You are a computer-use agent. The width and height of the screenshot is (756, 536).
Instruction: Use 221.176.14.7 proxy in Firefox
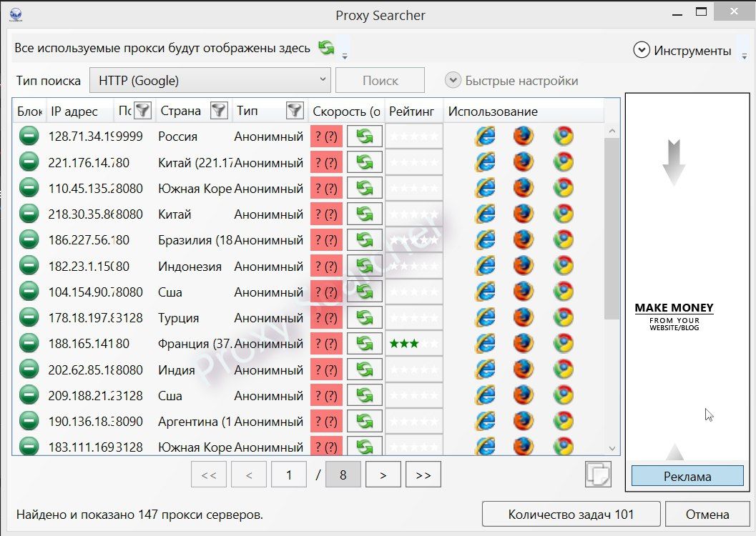(x=524, y=162)
